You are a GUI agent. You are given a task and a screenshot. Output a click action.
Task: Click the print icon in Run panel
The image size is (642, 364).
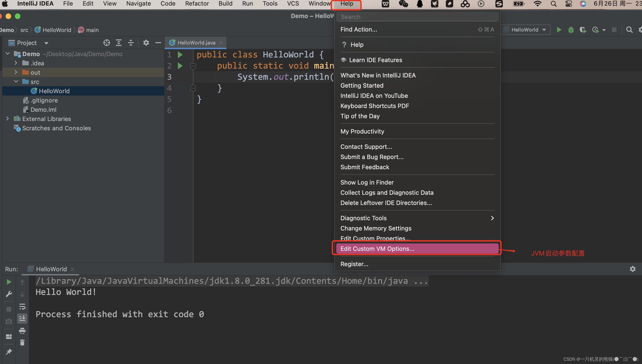click(22, 331)
